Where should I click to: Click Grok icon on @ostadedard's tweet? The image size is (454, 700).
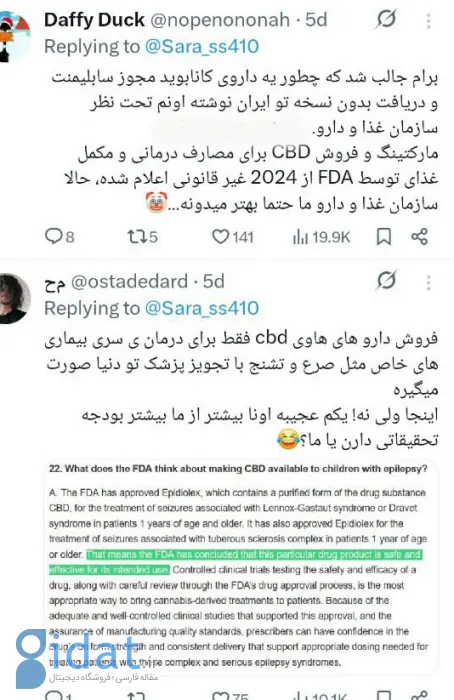click(387, 281)
